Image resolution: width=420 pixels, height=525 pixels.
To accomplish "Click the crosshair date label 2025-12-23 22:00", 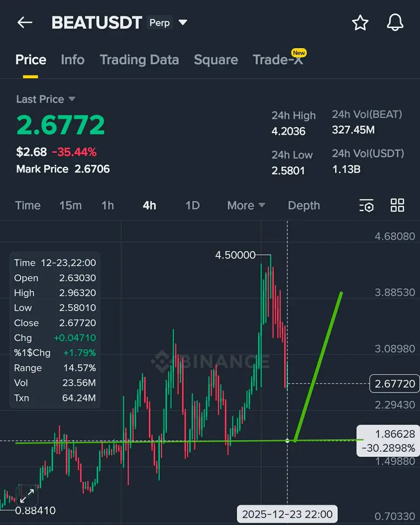I will tap(287, 514).
